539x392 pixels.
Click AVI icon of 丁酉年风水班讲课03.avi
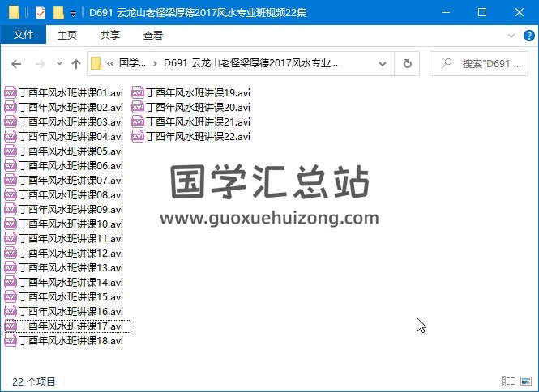pyautogui.click(x=11, y=122)
